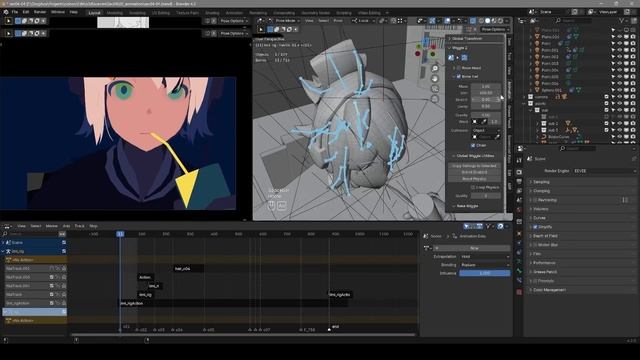This screenshot has width=640, height=360.
Task: Open the Render menu
Action: click(x=40, y=12)
